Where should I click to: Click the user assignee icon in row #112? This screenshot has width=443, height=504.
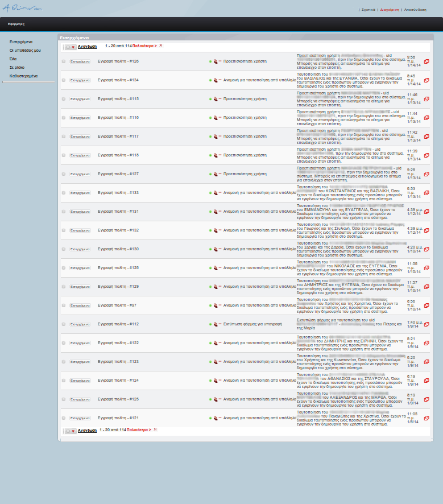point(216,324)
